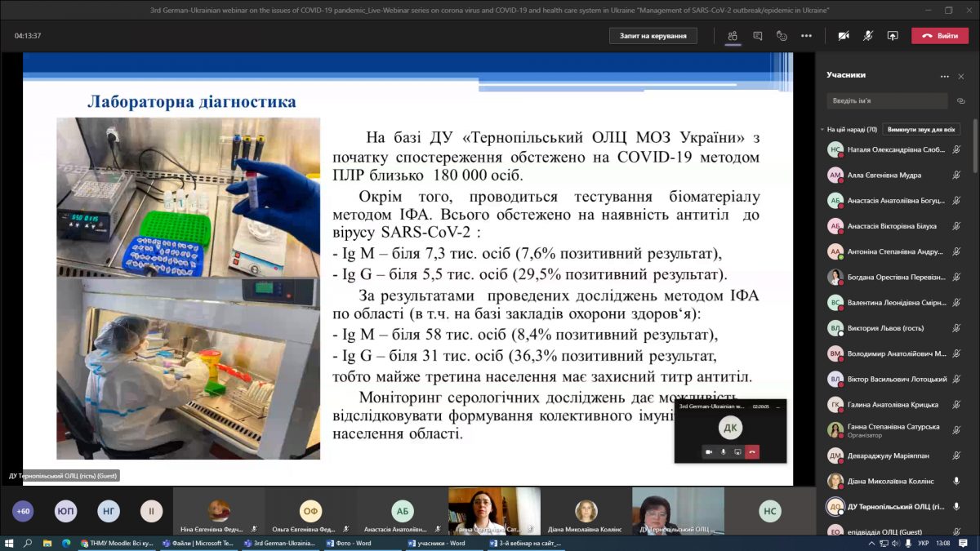Unmute the microphone in meeting toolbar
Viewport: 980px width, 551px height.
(x=868, y=36)
